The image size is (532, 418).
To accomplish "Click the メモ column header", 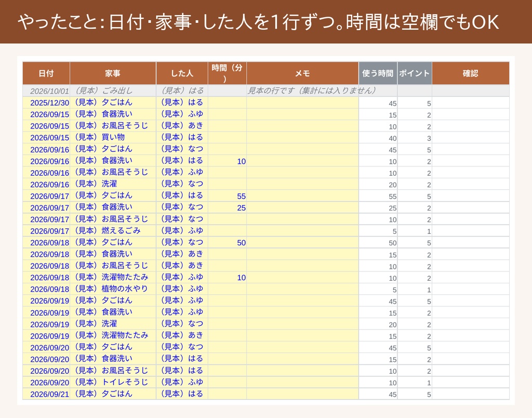I will coord(302,73).
